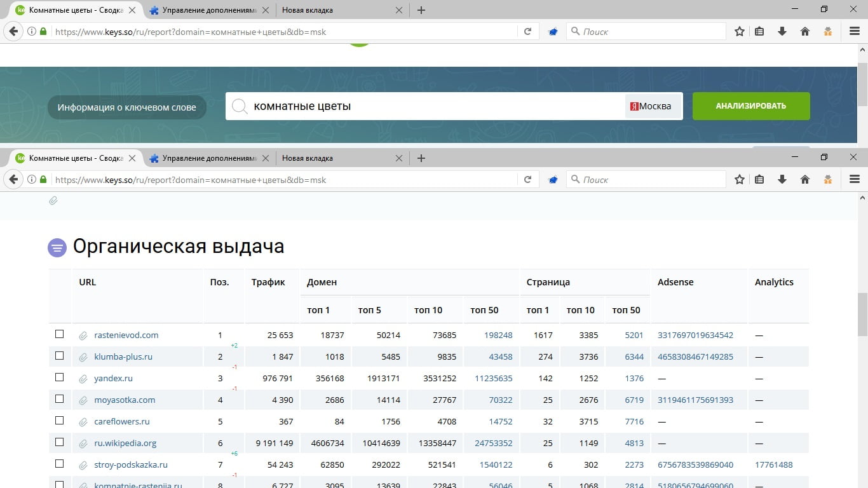Click the Adsense column header
Viewport: 868px width, 488px height.
click(x=675, y=282)
